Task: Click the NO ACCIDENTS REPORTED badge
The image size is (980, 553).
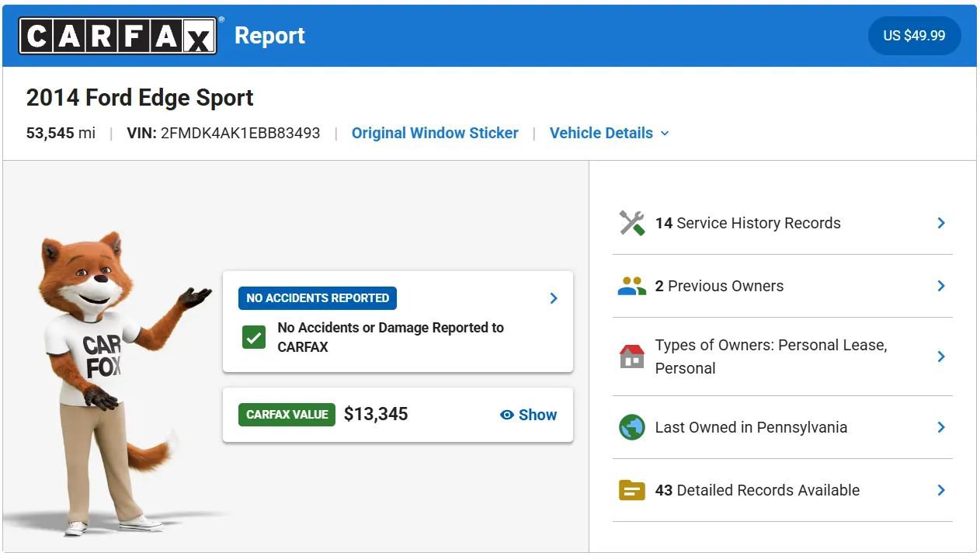Action: (x=318, y=298)
